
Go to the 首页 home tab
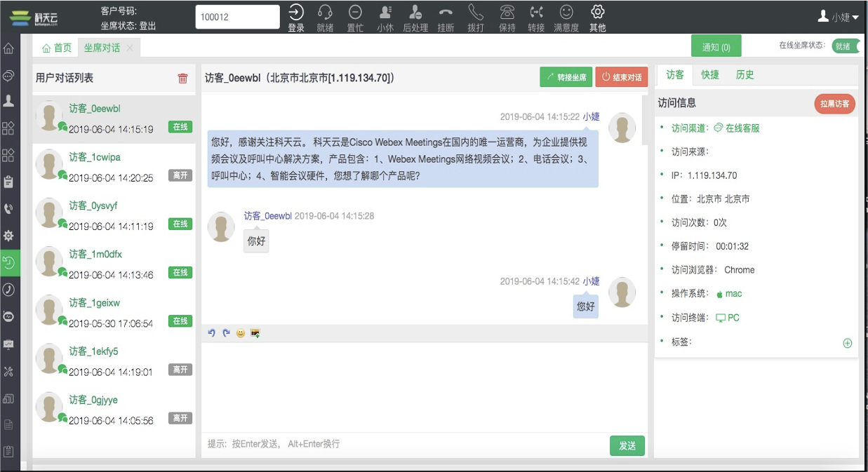coord(57,48)
